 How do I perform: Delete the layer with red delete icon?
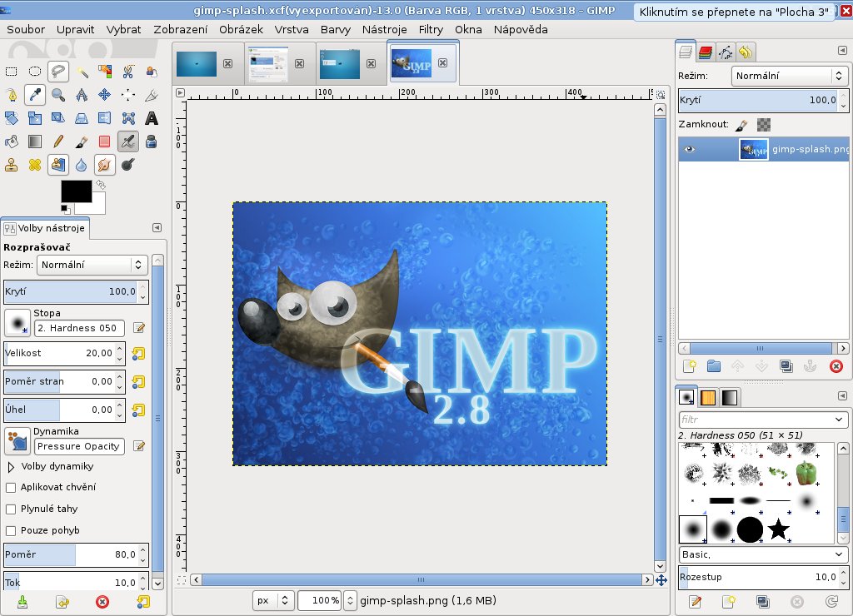[x=836, y=366]
